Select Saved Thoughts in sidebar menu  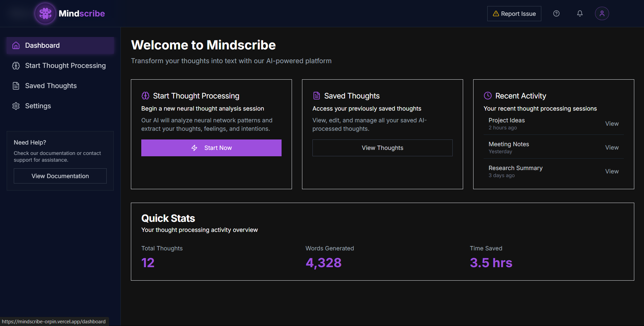pos(51,86)
